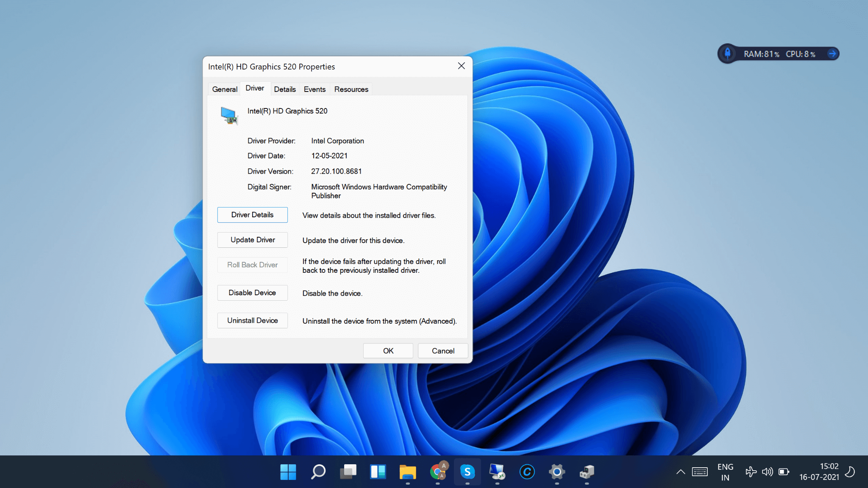Switch to the General tab
The width and height of the screenshot is (868, 488).
[x=225, y=89]
